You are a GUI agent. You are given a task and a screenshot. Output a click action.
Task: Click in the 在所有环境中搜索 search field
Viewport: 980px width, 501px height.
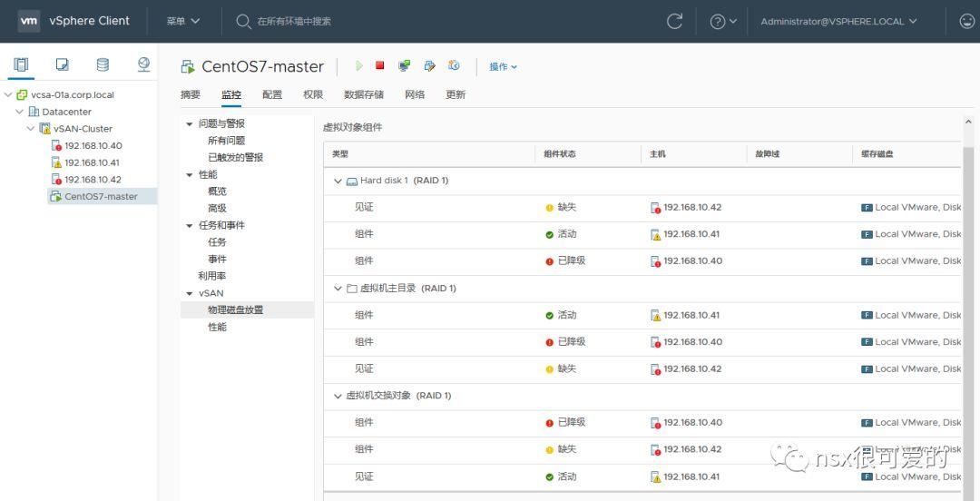(294, 21)
